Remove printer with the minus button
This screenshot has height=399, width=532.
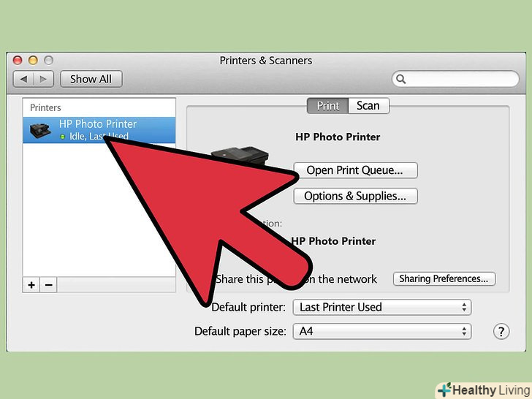tap(48, 285)
